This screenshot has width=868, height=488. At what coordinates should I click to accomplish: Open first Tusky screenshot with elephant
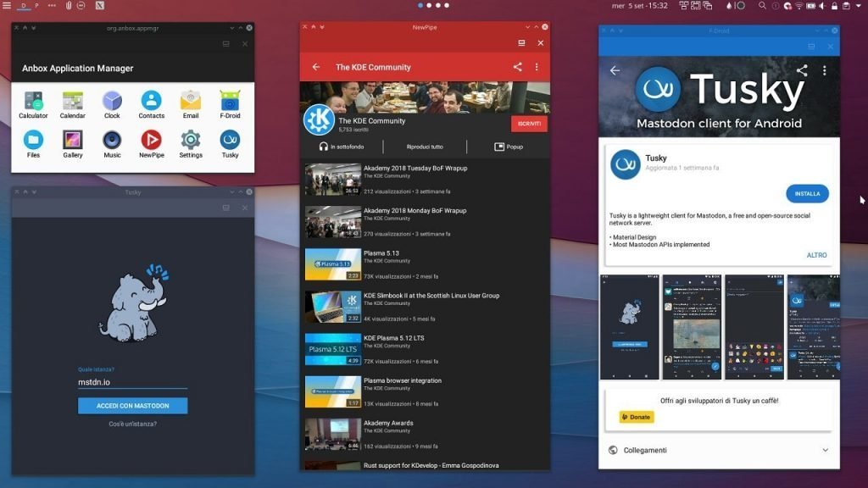click(x=630, y=327)
